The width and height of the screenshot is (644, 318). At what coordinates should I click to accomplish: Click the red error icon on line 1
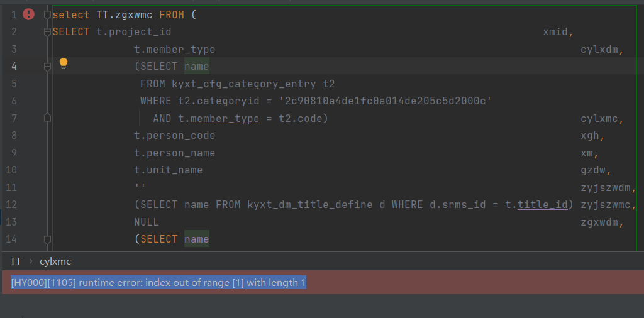pos(28,14)
